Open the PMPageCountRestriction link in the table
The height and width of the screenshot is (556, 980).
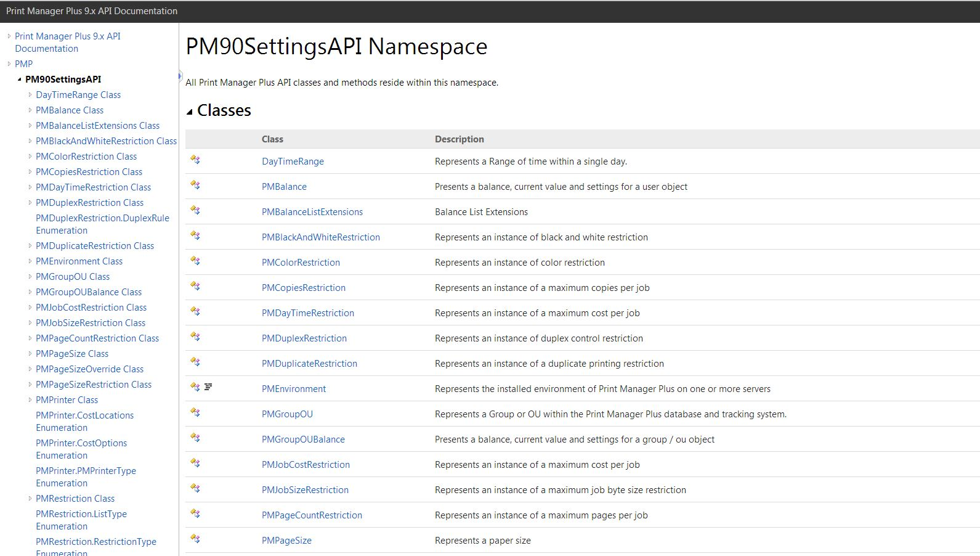[312, 515]
